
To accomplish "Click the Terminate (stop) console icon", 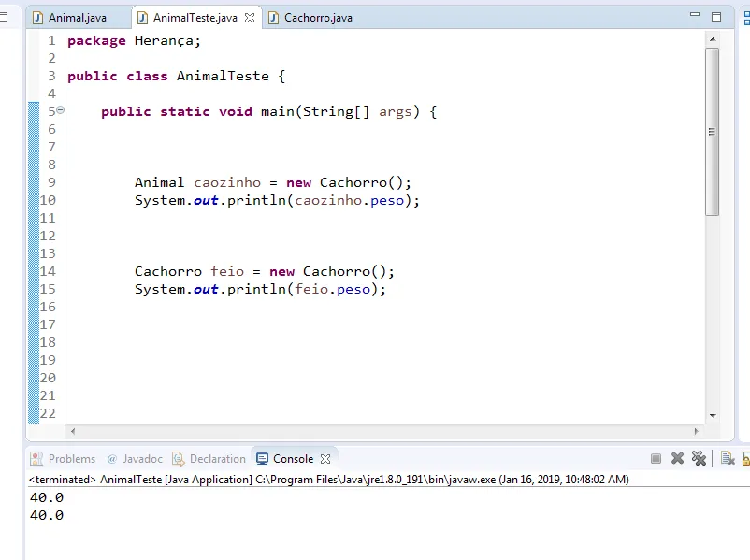I will pyautogui.click(x=656, y=459).
